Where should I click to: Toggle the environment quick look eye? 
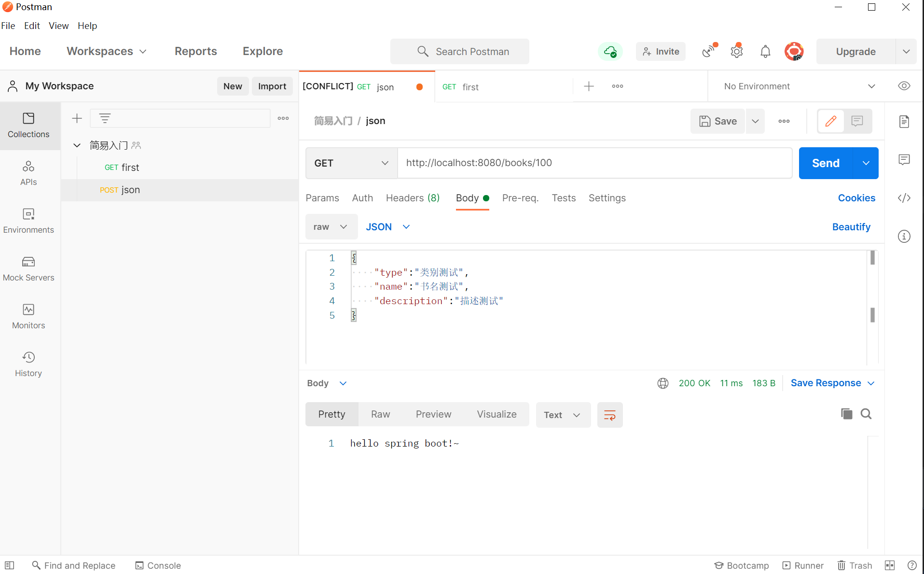tap(904, 86)
